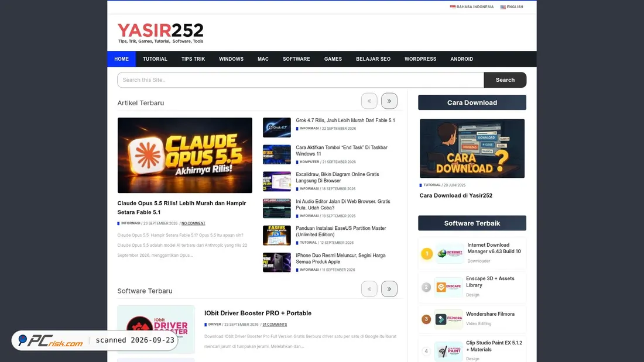Viewport: 644px width, 362px height.
Task: Click TUTORIAL category under Cara Download image
Action: point(431,185)
